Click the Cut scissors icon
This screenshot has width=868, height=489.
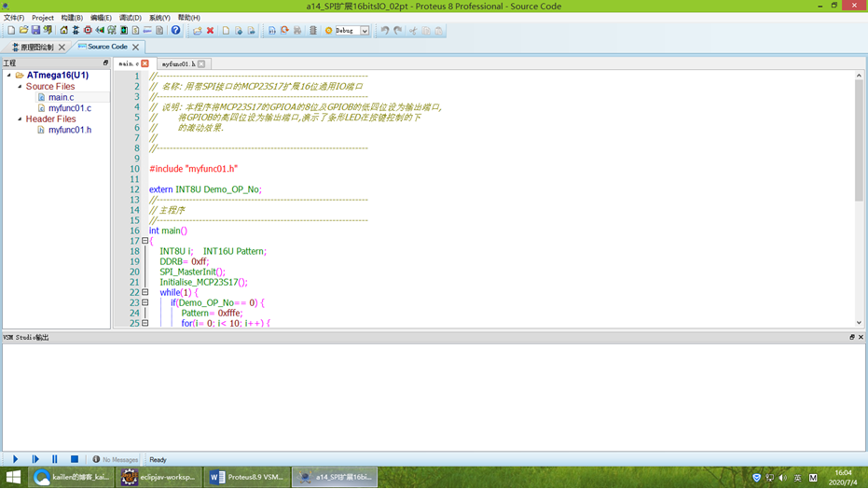coord(412,31)
